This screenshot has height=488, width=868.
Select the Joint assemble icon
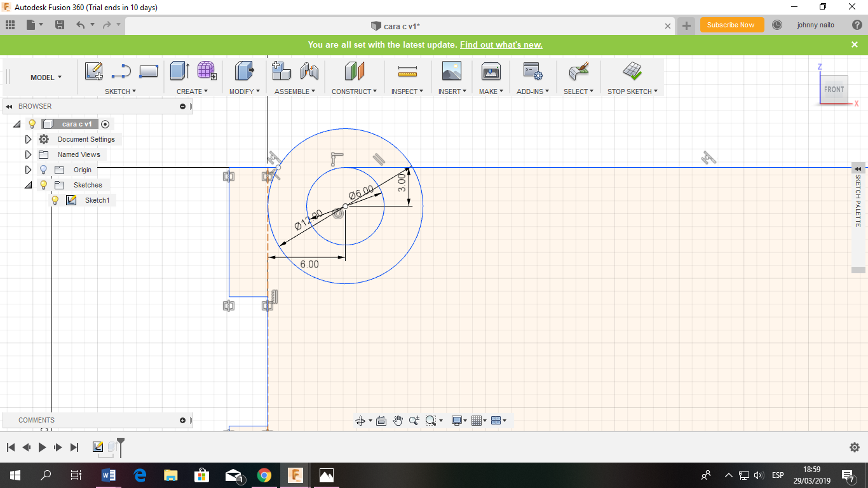click(309, 71)
